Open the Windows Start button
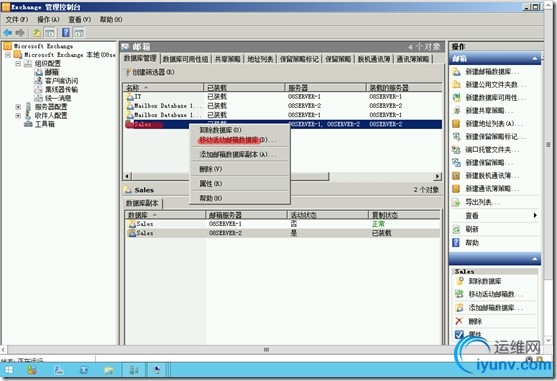Image resolution: width=557 pixels, height=381 pixels. tap(9, 370)
